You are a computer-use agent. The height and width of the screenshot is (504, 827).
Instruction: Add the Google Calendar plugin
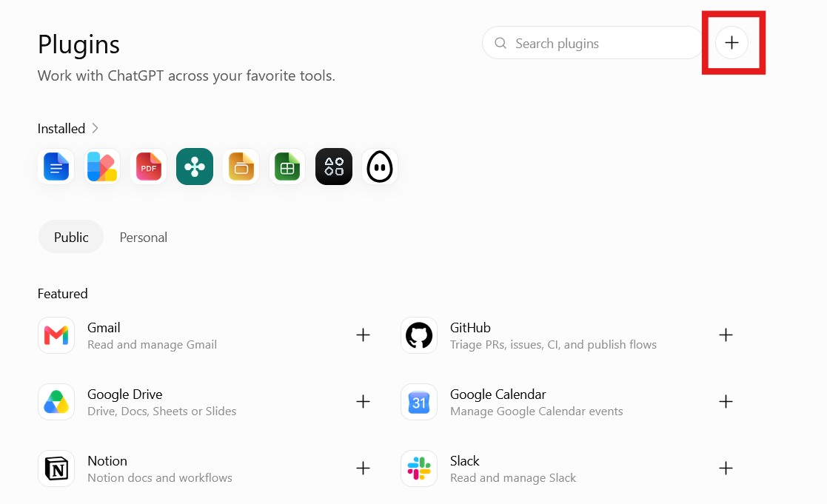pos(726,402)
